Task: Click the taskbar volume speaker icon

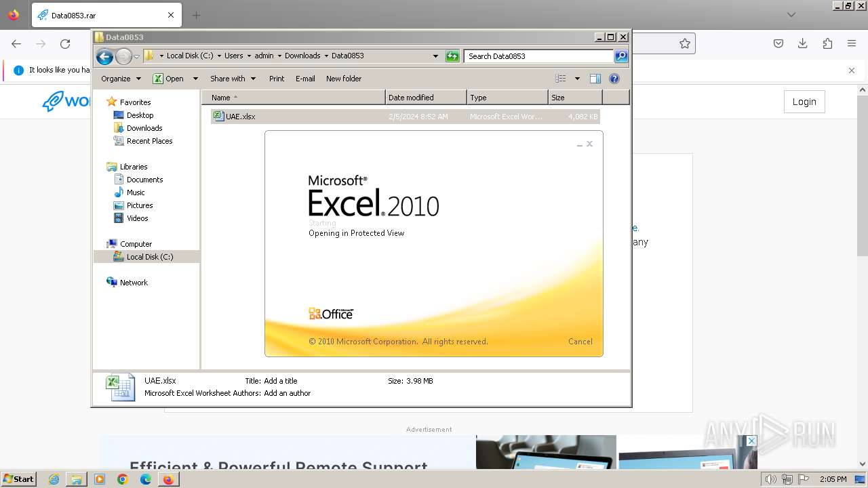Action: tap(770, 479)
